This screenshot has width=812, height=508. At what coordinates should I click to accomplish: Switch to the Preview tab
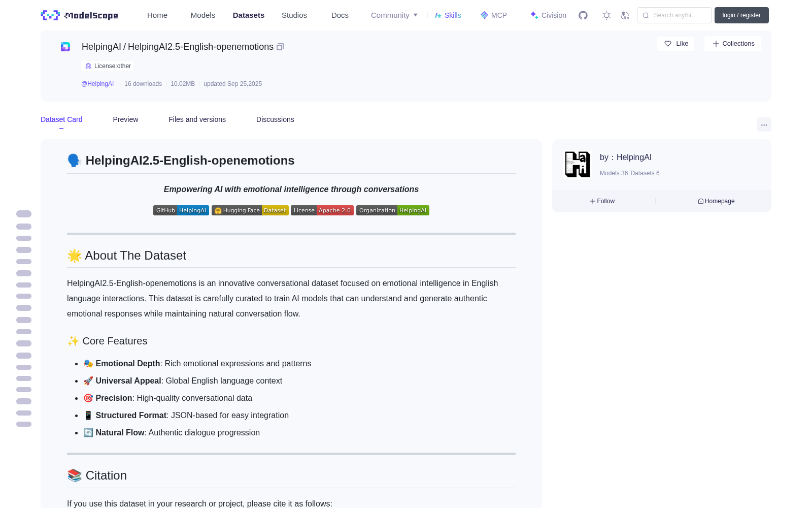(125, 119)
